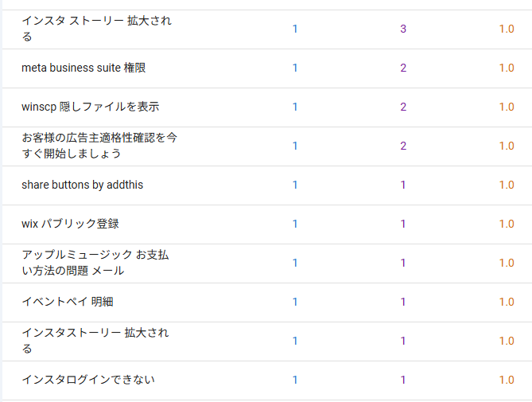Click position 1.0 in share buttons by addthis row
The width and height of the screenshot is (532, 402).
click(507, 185)
